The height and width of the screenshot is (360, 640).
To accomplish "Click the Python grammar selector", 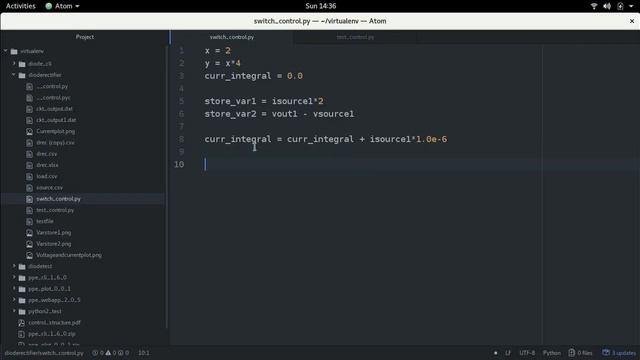I will (551, 353).
